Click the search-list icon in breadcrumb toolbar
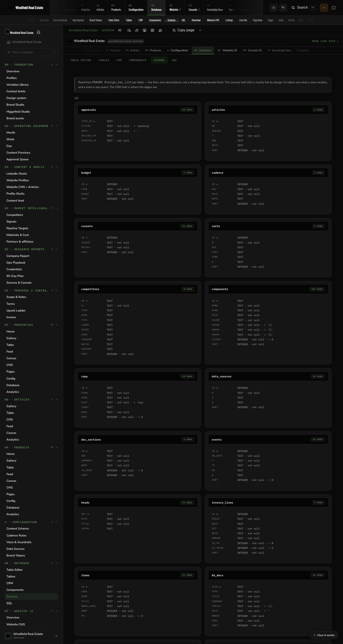 pyautogui.click(x=129, y=30)
